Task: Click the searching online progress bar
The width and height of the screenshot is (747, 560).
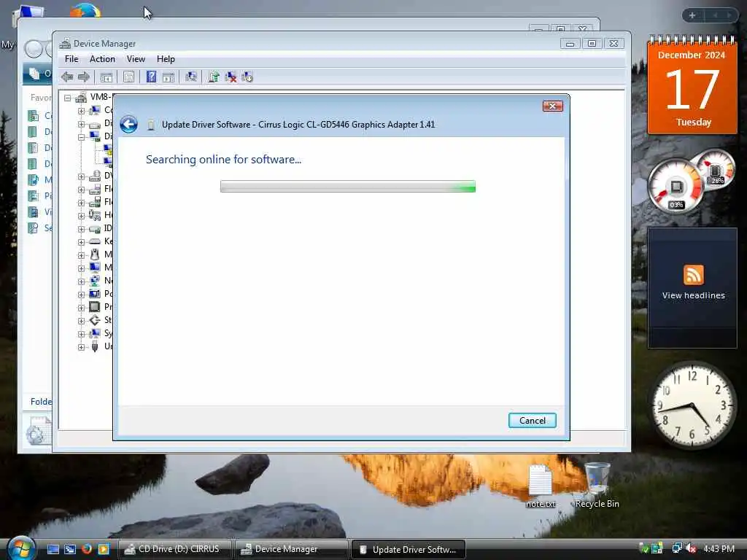Action: tap(348, 186)
